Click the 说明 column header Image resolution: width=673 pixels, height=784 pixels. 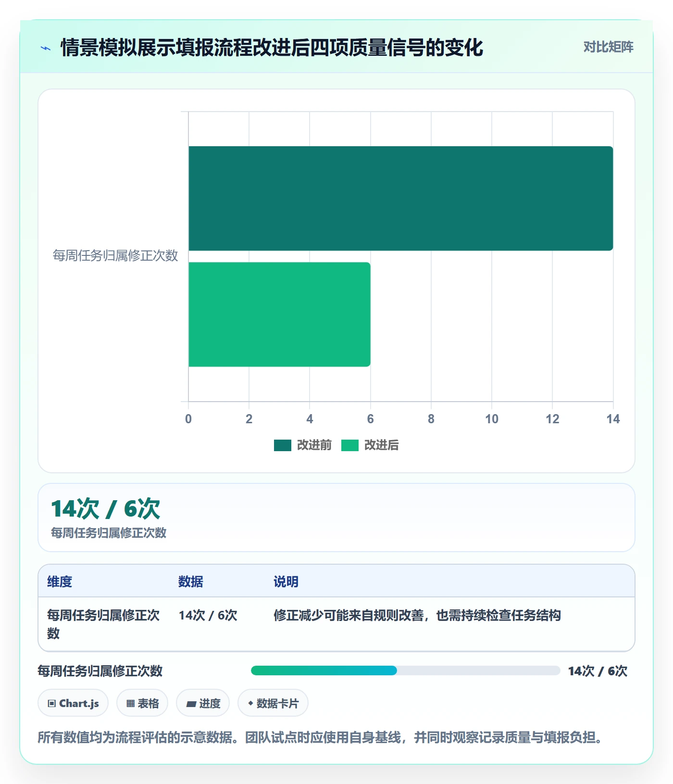tap(286, 582)
